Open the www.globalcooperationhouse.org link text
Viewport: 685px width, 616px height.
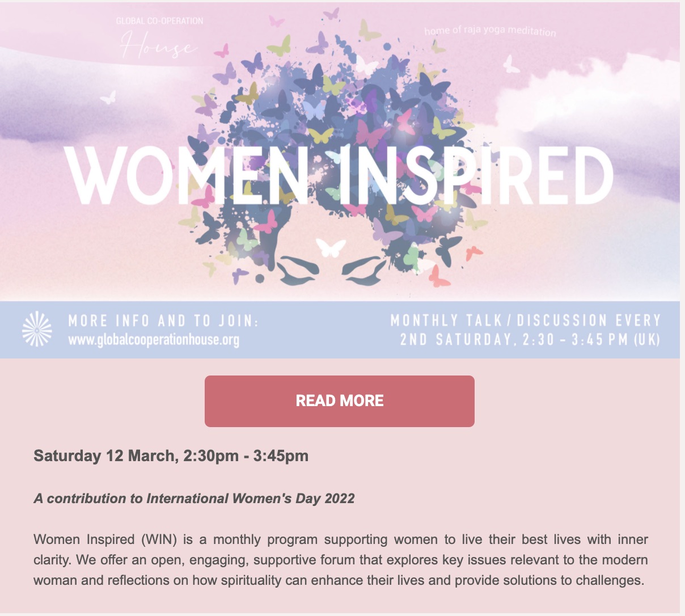pyautogui.click(x=154, y=340)
